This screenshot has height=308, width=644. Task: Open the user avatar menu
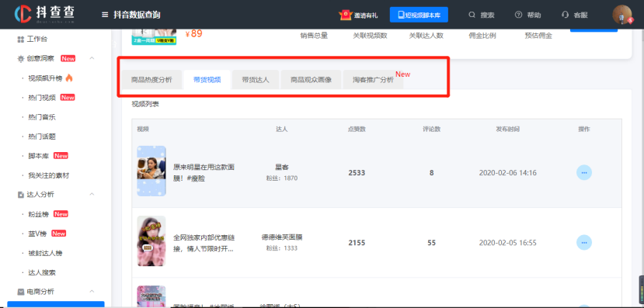tap(622, 15)
